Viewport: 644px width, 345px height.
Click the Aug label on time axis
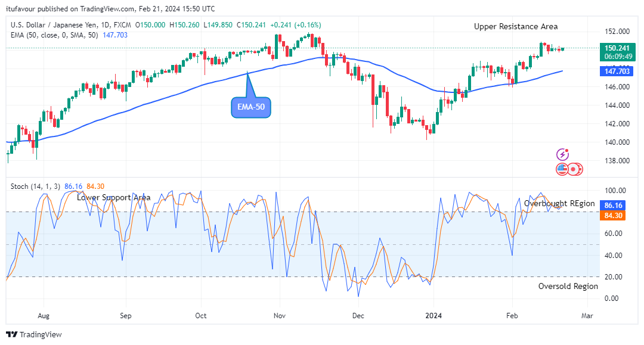pyautogui.click(x=44, y=316)
